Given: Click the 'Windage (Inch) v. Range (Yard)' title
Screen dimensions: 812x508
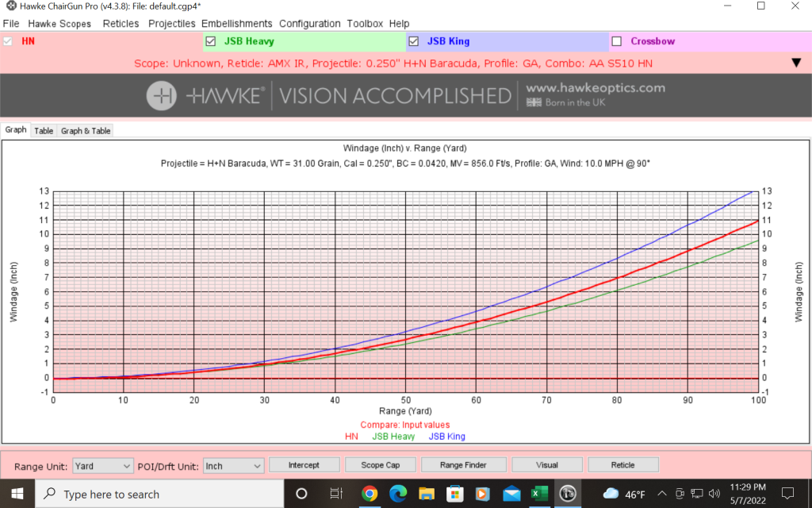Looking at the screenshot, I should coord(405,148).
